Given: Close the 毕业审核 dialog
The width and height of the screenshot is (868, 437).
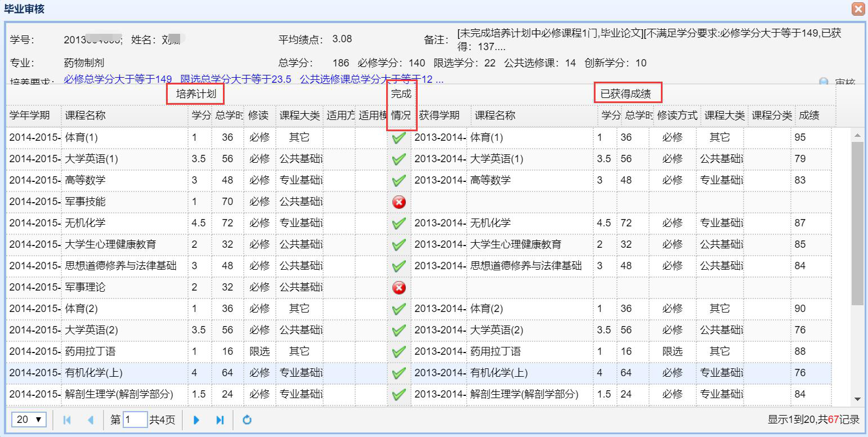Looking at the screenshot, I should pyautogui.click(x=858, y=9).
